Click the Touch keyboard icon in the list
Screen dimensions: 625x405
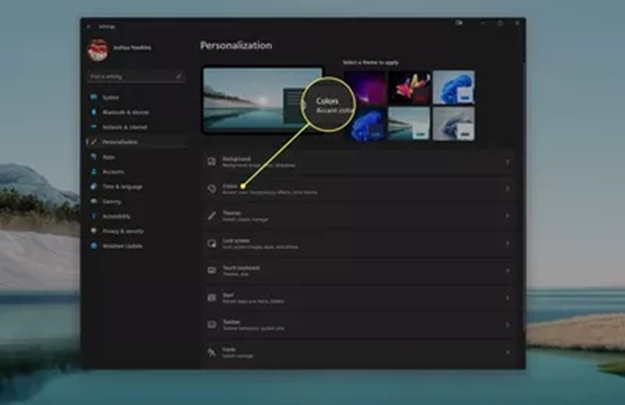tap(212, 271)
